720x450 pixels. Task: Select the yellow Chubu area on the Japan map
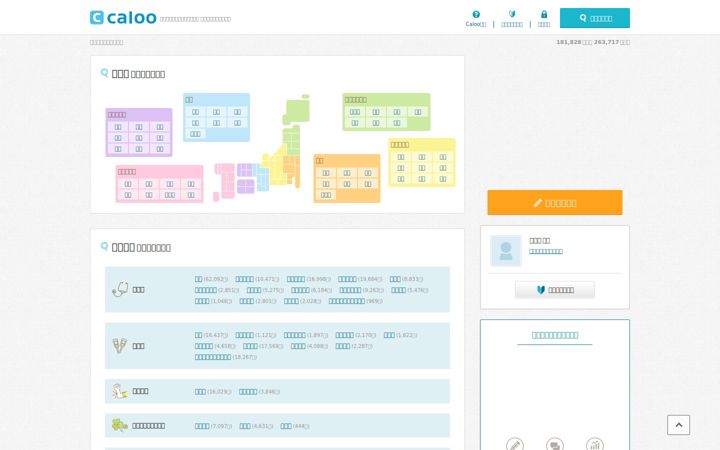pyautogui.click(x=276, y=168)
